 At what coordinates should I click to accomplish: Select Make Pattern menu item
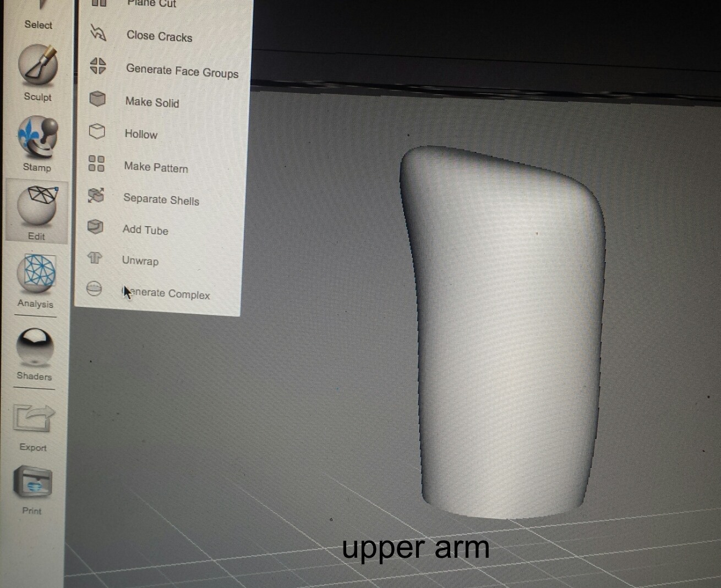coord(156,167)
